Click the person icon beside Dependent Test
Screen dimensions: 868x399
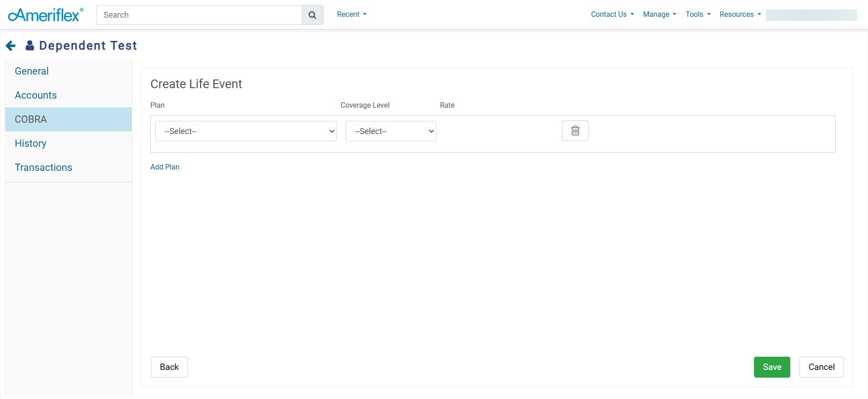(x=30, y=45)
